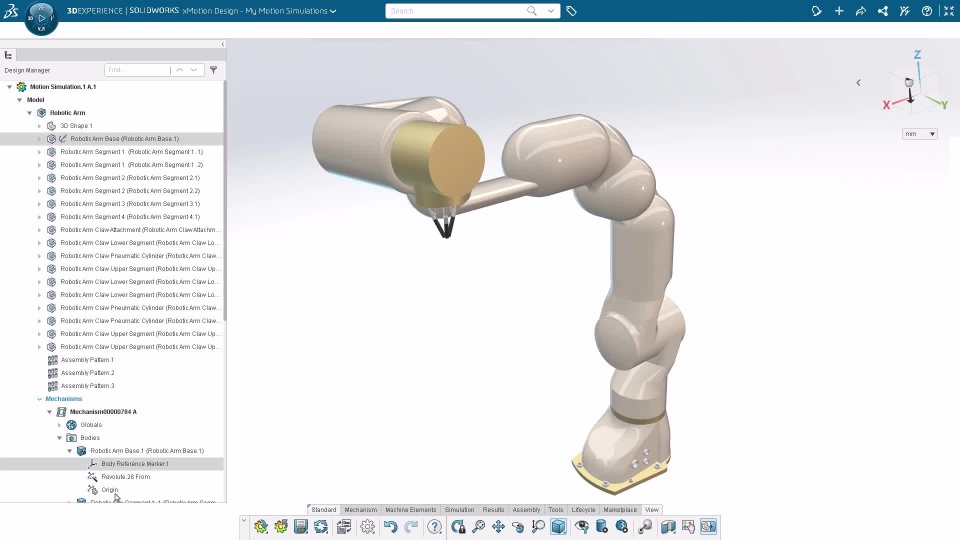Open the Help question mark in top bar
The height and width of the screenshot is (540, 960).
point(927,11)
